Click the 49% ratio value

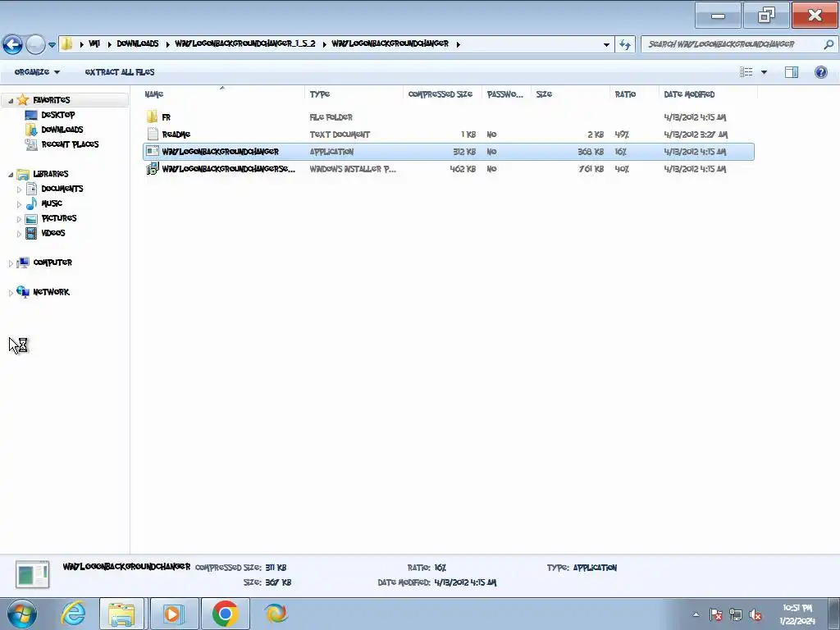pyautogui.click(x=622, y=135)
